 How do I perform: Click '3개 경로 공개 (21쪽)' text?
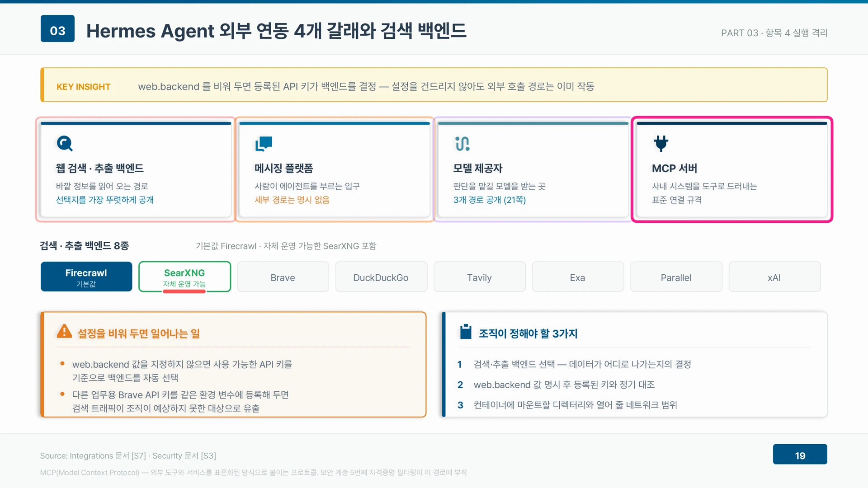490,200
